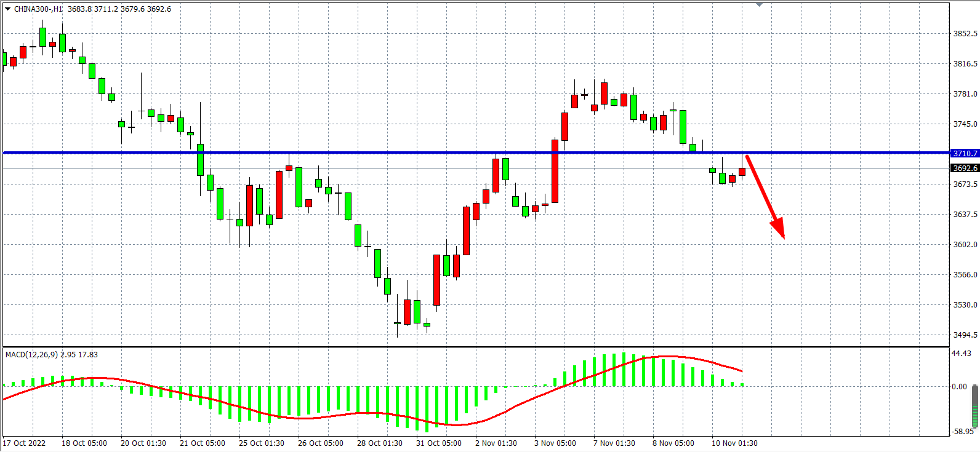The height and width of the screenshot is (452, 980).
Task: Click the blue 3710.7 price tag
Action: coord(965,153)
